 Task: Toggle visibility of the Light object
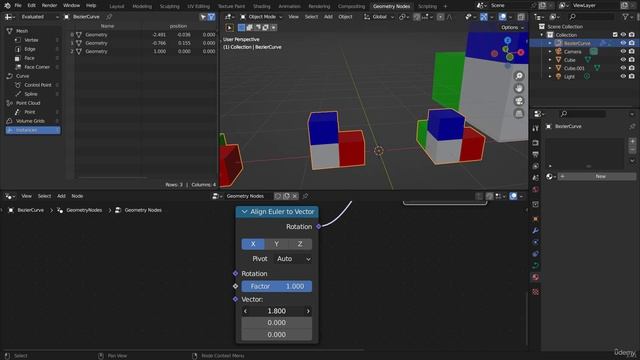pyautogui.click(x=623, y=76)
